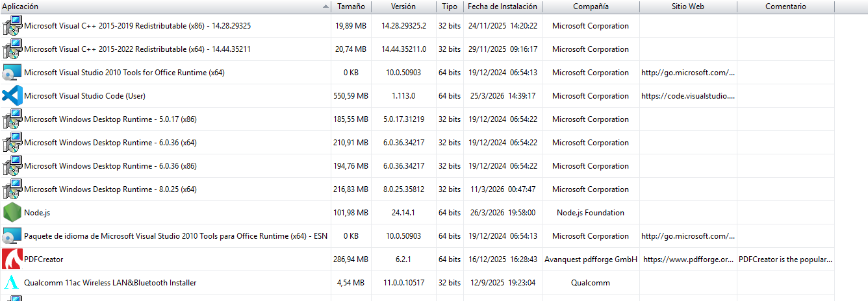Open the pdfforge website link
The height and width of the screenshot is (301, 868).
[689, 259]
